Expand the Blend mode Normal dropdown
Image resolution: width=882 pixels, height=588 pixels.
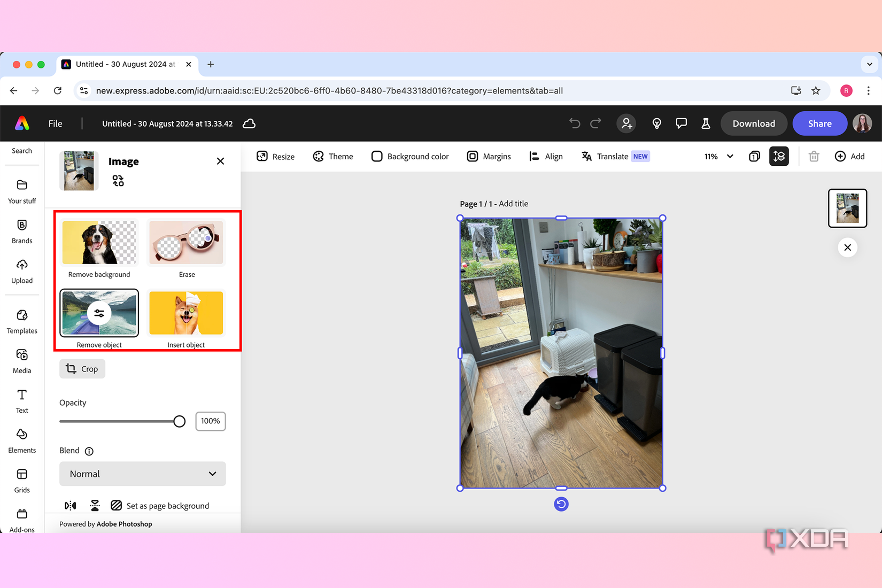click(x=143, y=474)
